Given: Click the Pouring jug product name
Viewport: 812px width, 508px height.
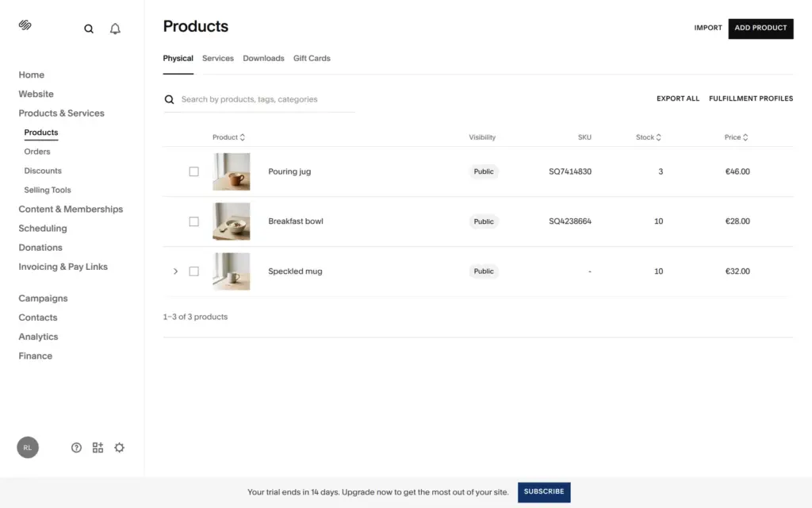Looking at the screenshot, I should coord(289,171).
